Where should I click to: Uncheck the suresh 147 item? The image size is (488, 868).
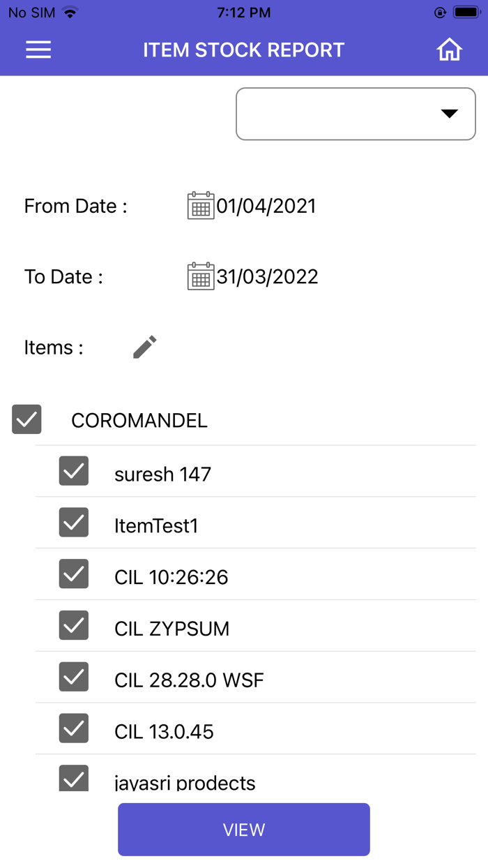[73, 471]
